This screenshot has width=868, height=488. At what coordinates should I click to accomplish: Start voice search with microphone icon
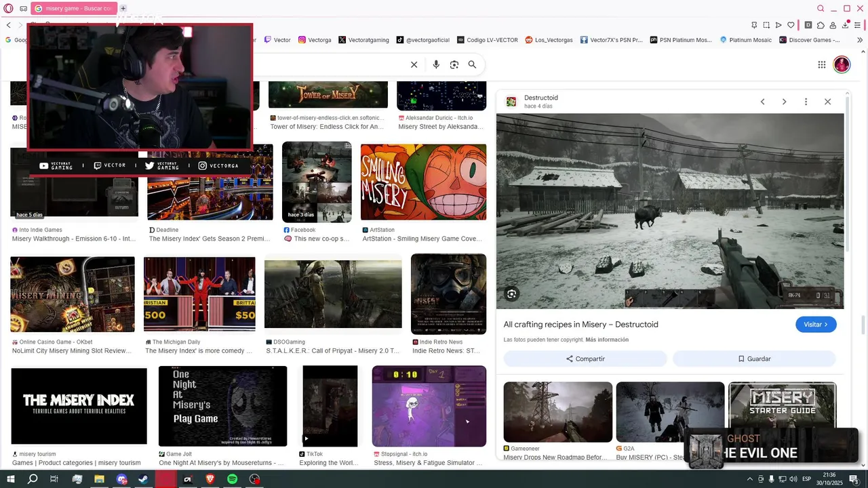coord(436,64)
